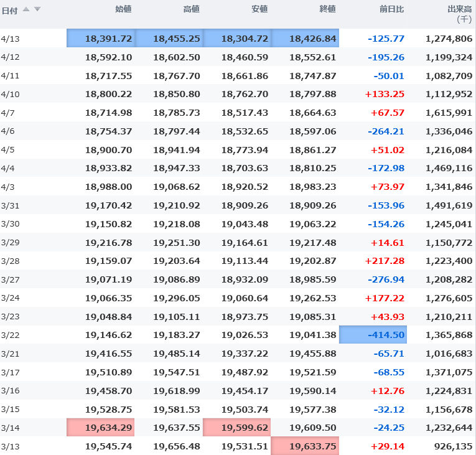
Task: Click the 日付 column header
Action: (x=10, y=9)
